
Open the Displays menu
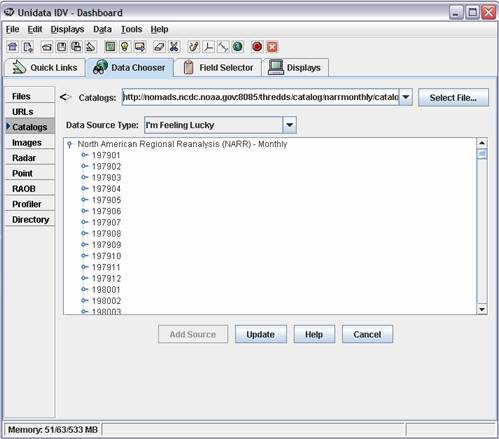tap(67, 29)
